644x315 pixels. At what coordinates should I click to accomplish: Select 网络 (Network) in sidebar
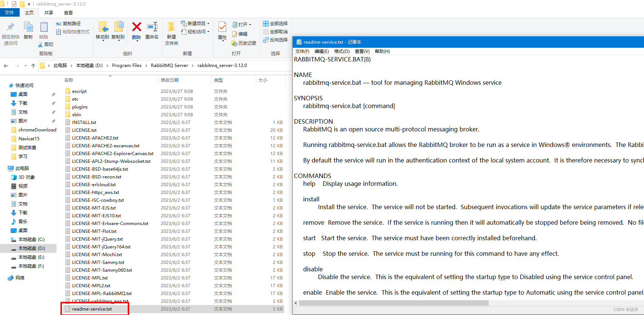click(16, 278)
